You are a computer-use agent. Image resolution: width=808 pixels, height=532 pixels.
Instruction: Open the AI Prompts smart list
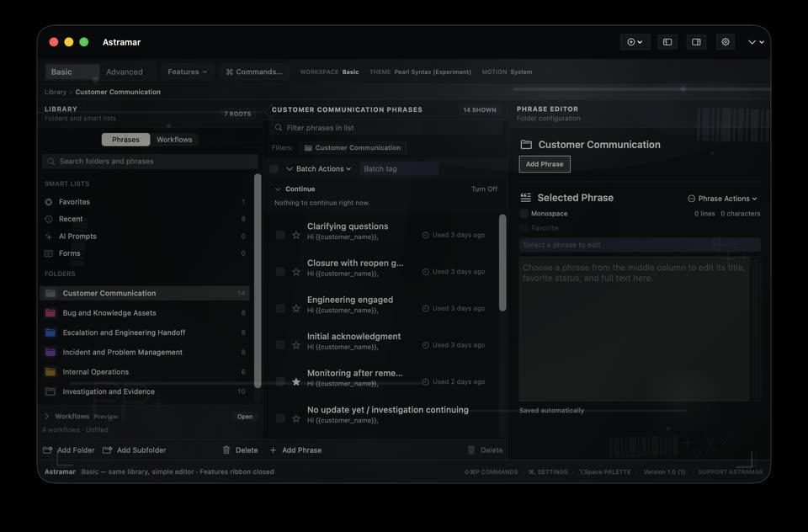[x=145, y=236]
